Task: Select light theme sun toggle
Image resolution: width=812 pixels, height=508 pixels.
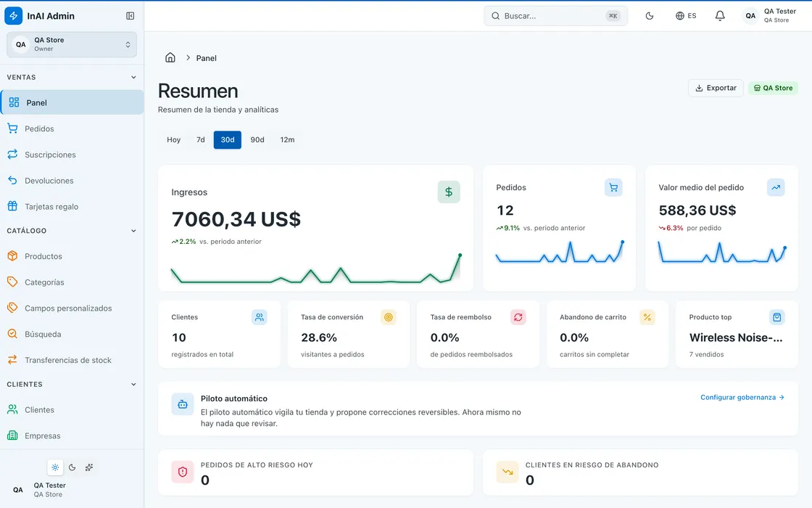Action: (x=55, y=467)
